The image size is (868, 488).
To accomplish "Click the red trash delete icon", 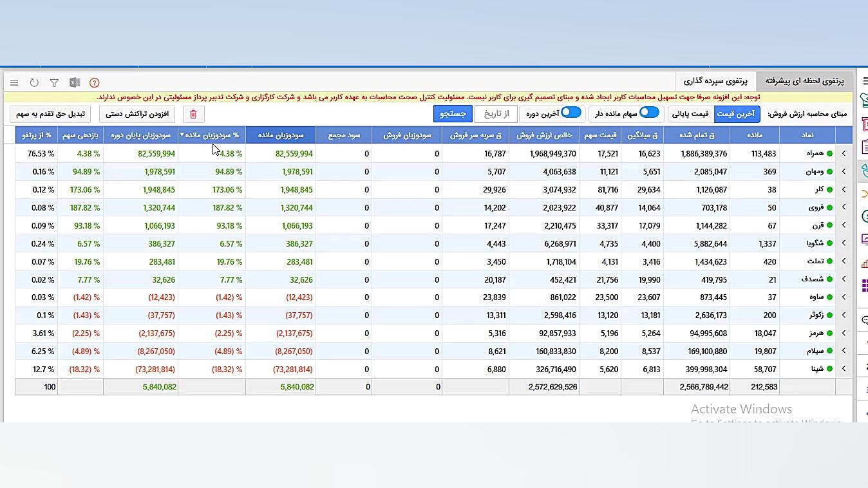I will [193, 114].
